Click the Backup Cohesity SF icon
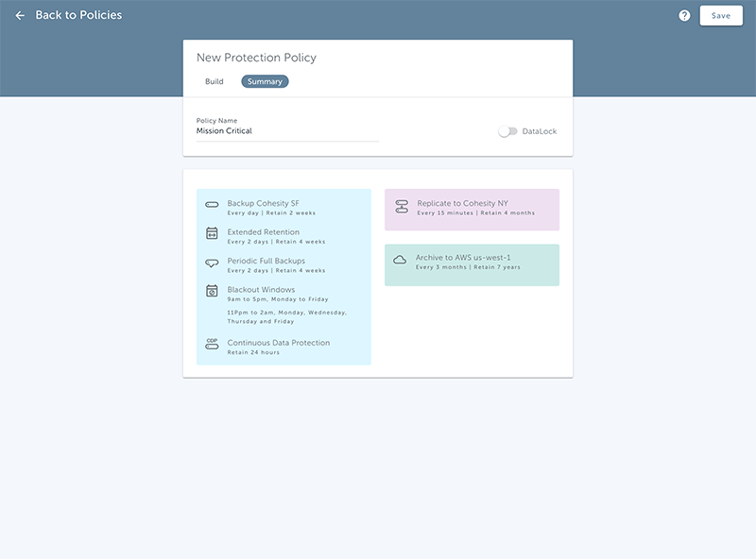 212,205
